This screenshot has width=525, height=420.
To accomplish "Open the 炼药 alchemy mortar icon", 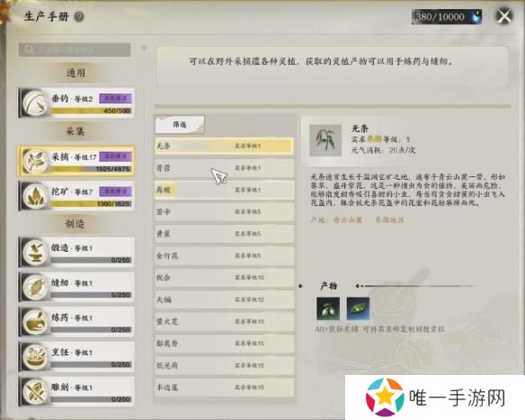I will [x=35, y=322].
